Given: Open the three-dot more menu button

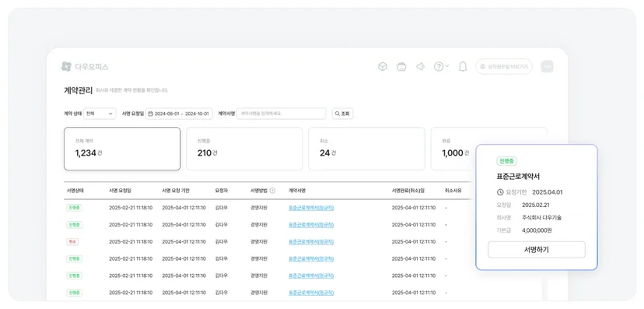Looking at the screenshot, I should 547,67.
